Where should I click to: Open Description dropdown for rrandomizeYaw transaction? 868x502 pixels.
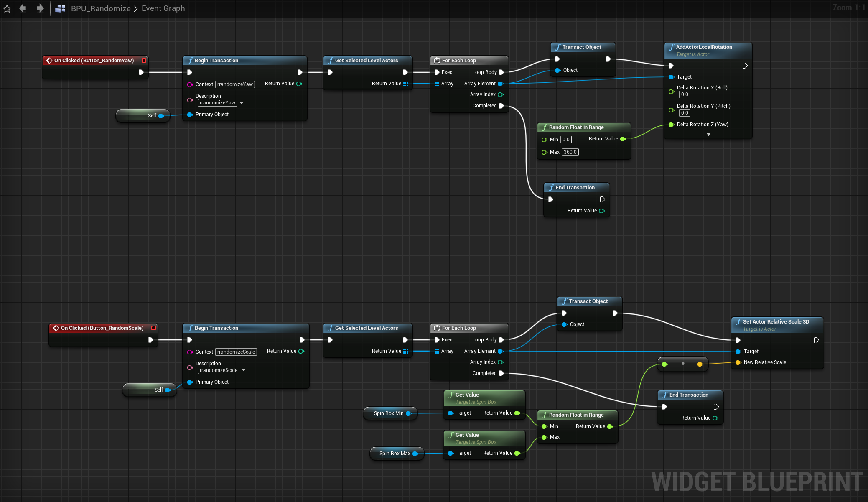(242, 103)
